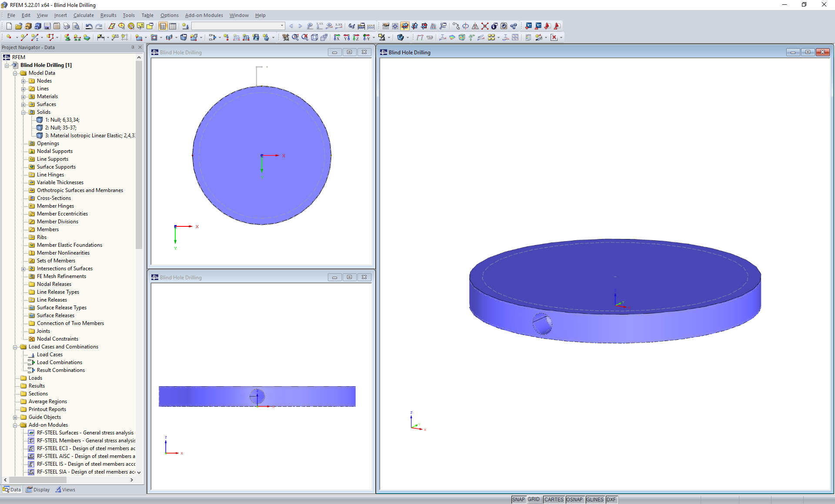This screenshot has height=504, width=835.
Task: Click the zoom window magnifier icon
Action: 295,37
